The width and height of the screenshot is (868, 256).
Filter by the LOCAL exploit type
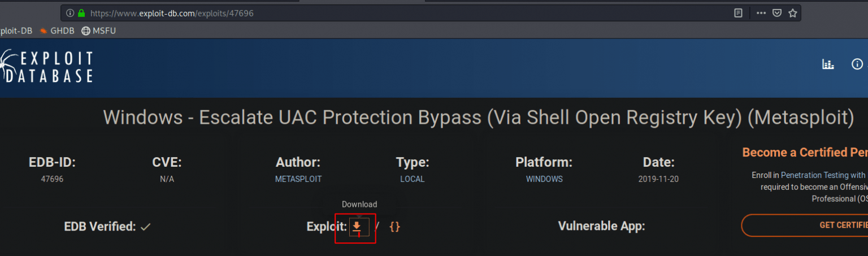(412, 179)
